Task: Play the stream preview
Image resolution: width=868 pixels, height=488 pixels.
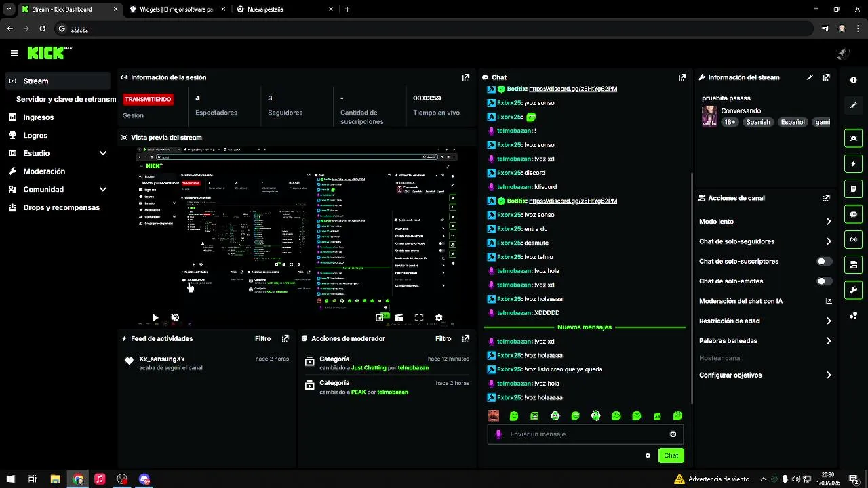Action: tap(155, 317)
